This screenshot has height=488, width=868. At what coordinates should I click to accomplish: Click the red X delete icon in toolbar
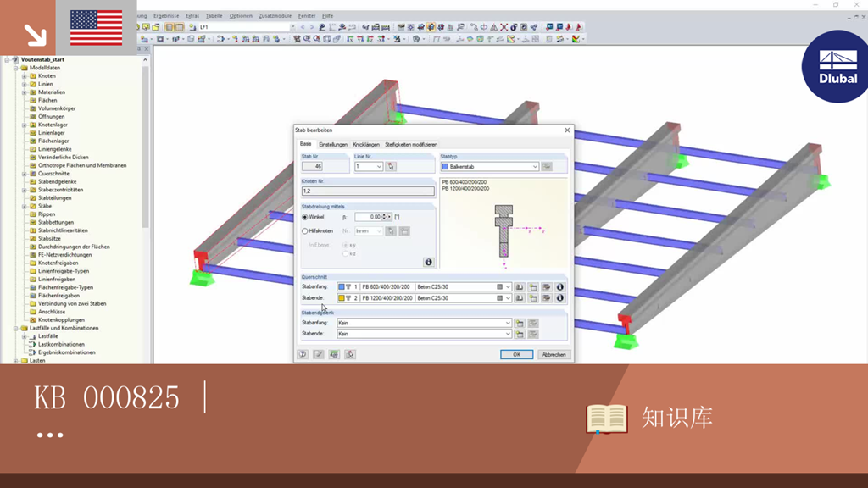504,27
